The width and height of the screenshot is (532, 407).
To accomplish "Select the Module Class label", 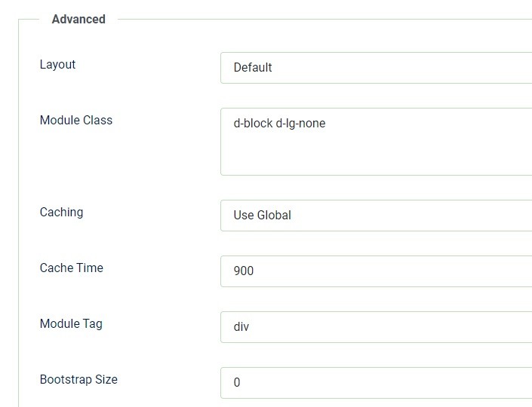I will tap(75, 121).
